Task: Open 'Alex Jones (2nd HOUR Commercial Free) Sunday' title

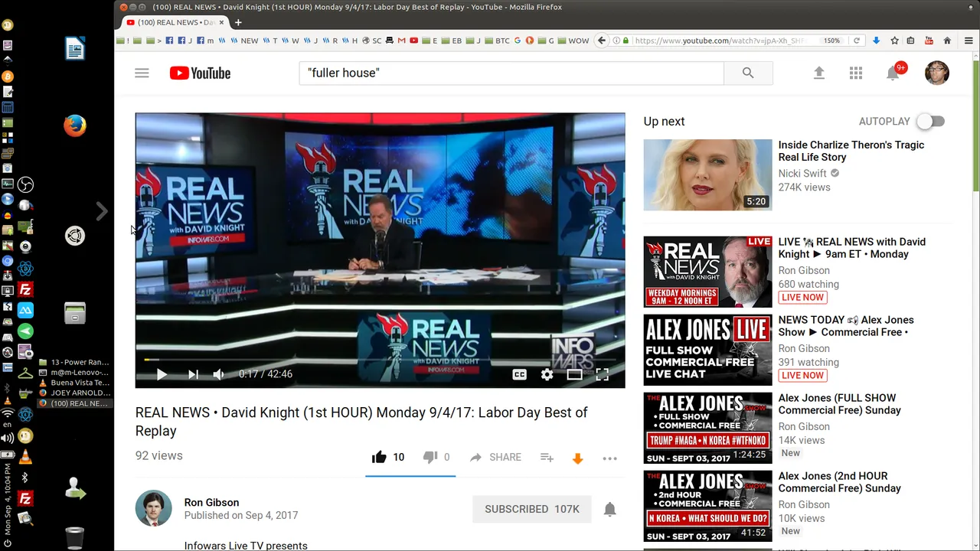Action: click(840, 482)
